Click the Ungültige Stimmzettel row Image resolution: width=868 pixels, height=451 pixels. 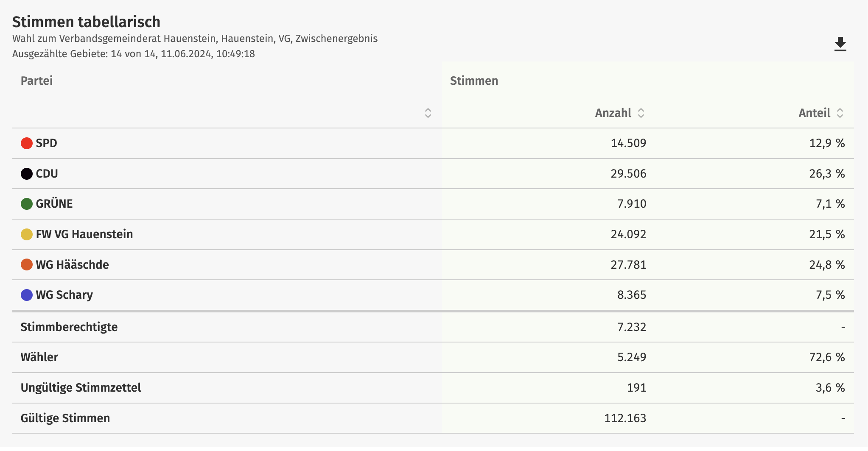433,388
